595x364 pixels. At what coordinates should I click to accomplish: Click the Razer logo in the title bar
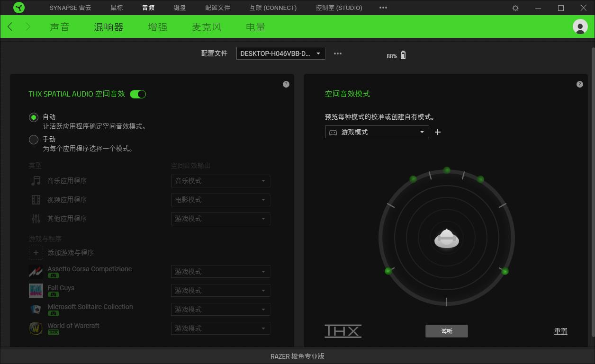(x=19, y=8)
